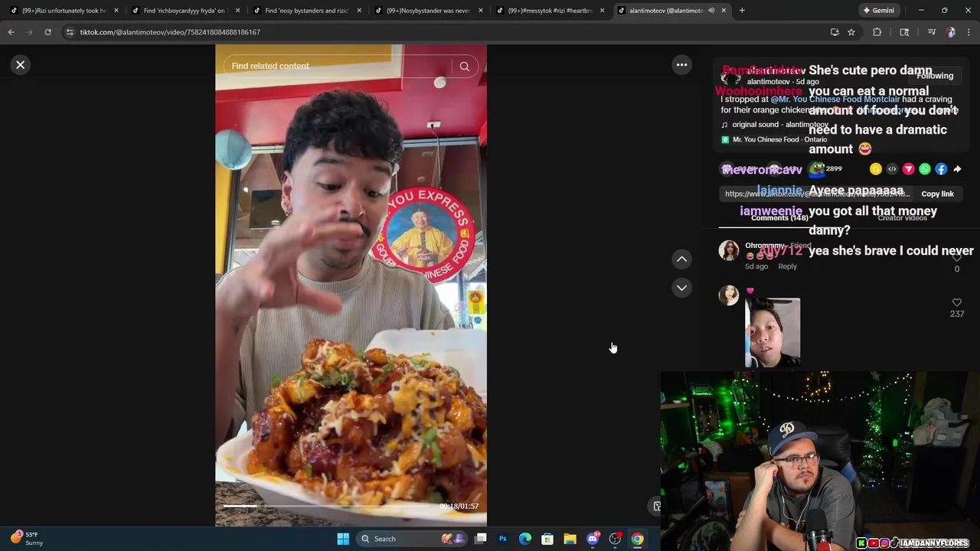Viewport: 980px width, 551px height.
Task: Click the install app icon in the address bar
Action: (835, 32)
